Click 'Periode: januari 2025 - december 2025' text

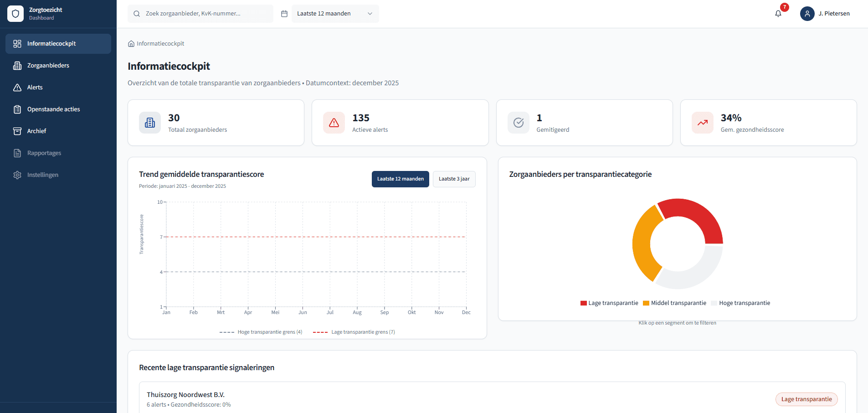click(x=182, y=186)
